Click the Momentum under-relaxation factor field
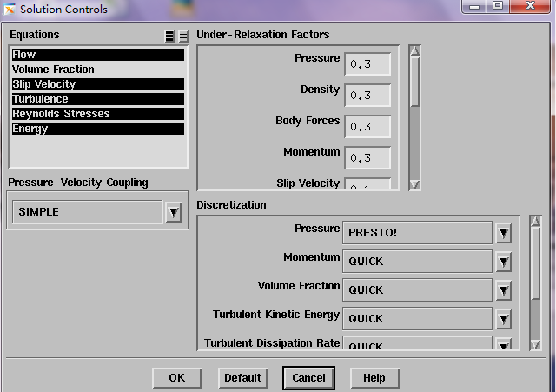 (367, 158)
